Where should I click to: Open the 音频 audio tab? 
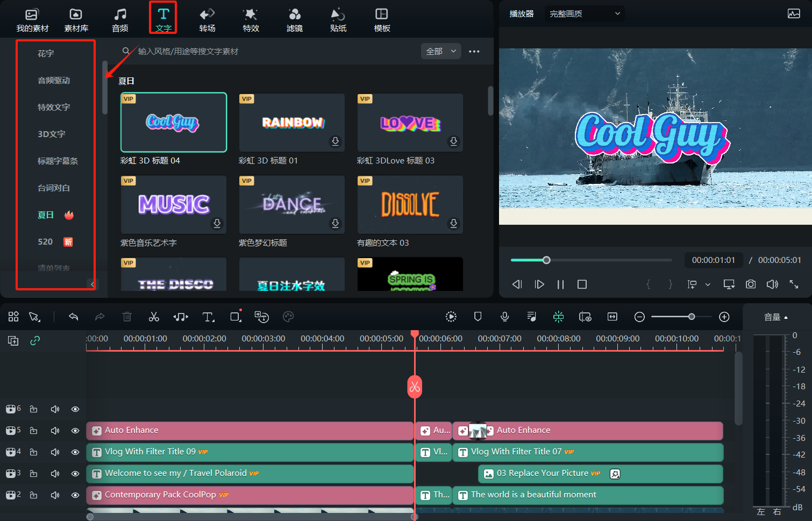pyautogui.click(x=120, y=20)
